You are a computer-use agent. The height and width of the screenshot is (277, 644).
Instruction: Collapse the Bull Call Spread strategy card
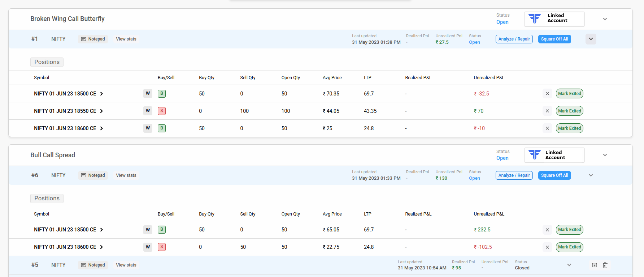(x=605, y=155)
